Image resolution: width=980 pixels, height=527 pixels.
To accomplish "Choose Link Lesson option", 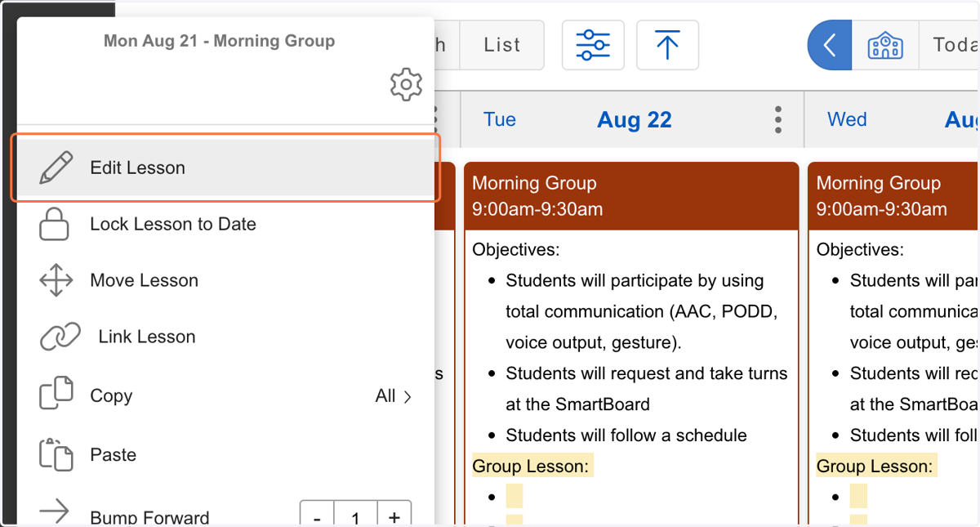I will 225,337.
